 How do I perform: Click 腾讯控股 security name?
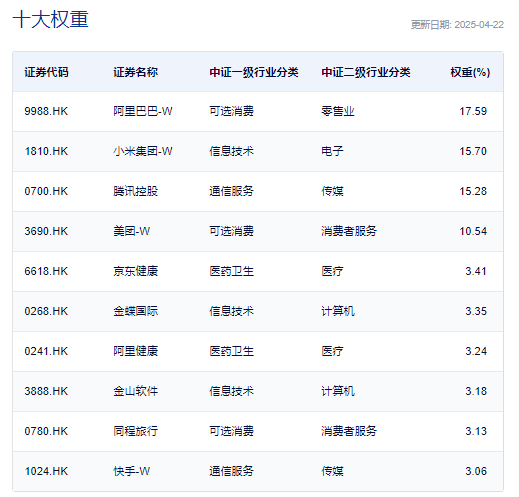(135, 191)
